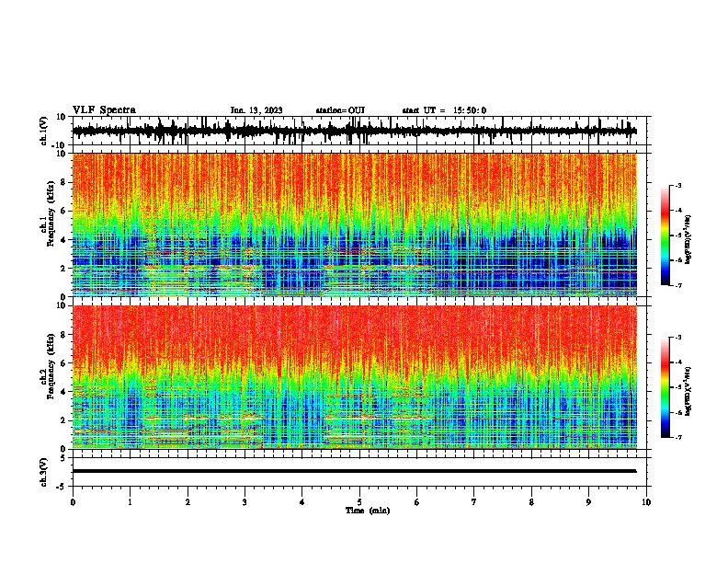Click time axis tick label 2

(188, 502)
